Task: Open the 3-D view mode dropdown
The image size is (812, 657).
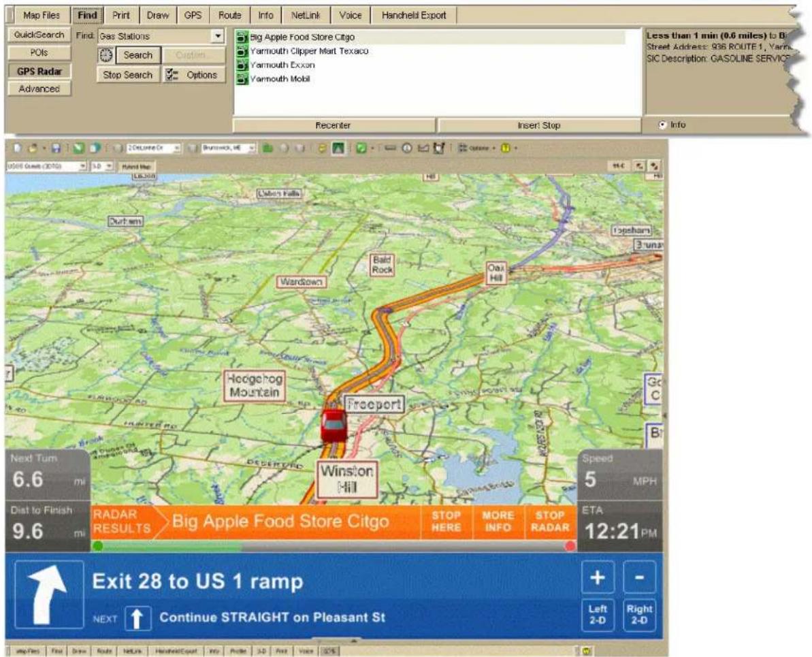Action: tap(109, 166)
